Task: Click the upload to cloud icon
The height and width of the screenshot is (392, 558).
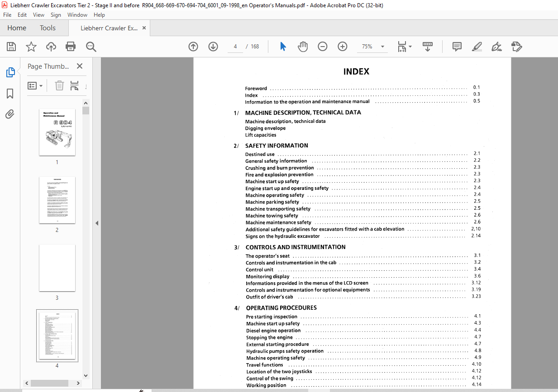Action: (x=51, y=46)
